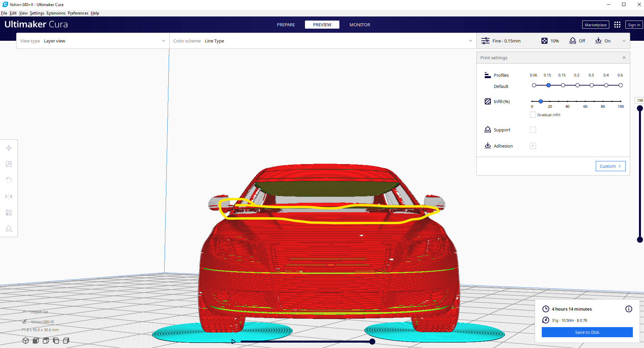Click the 10% infill summary icon
The width and height of the screenshot is (644, 348).
[x=544, y=41]
